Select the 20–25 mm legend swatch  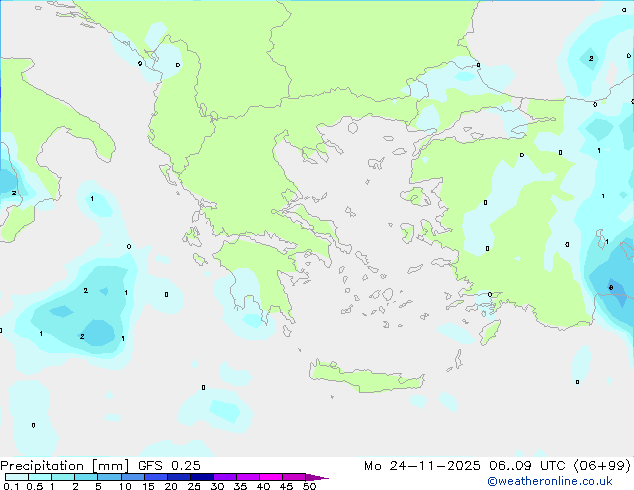178,477
